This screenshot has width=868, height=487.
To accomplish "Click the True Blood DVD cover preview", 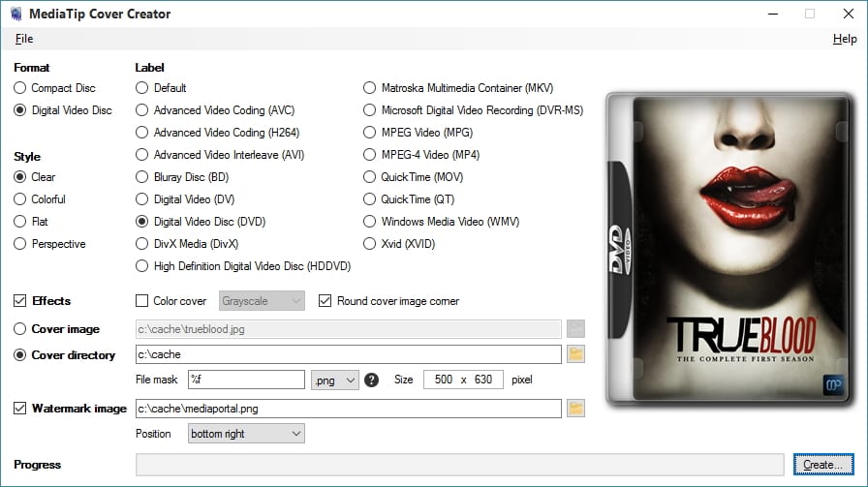I will coord(727,247).
